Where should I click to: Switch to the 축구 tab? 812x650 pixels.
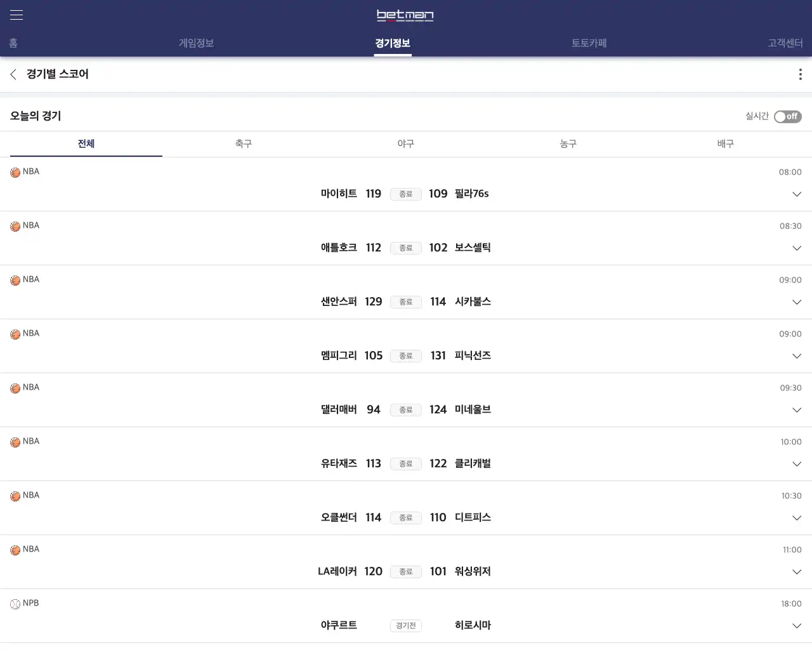(243, 144)
